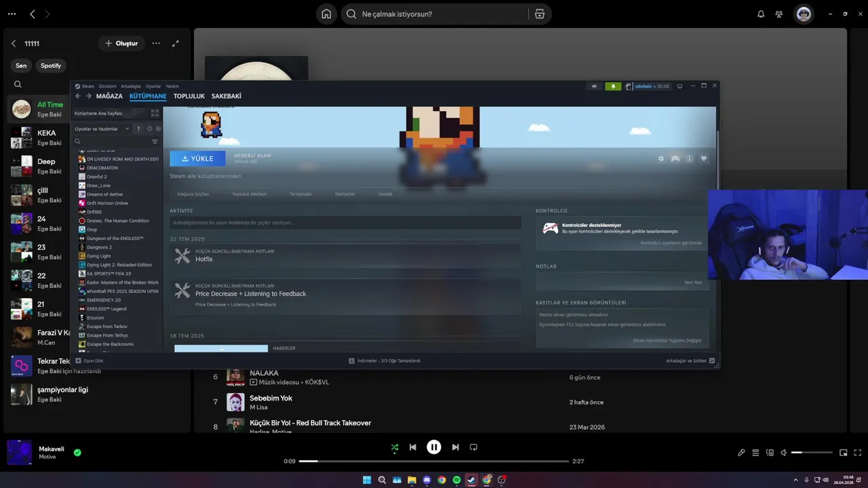Viewport: 868px width, 488px height.
Task: Open the Hotfix patch note
Action: click(345, 256)
